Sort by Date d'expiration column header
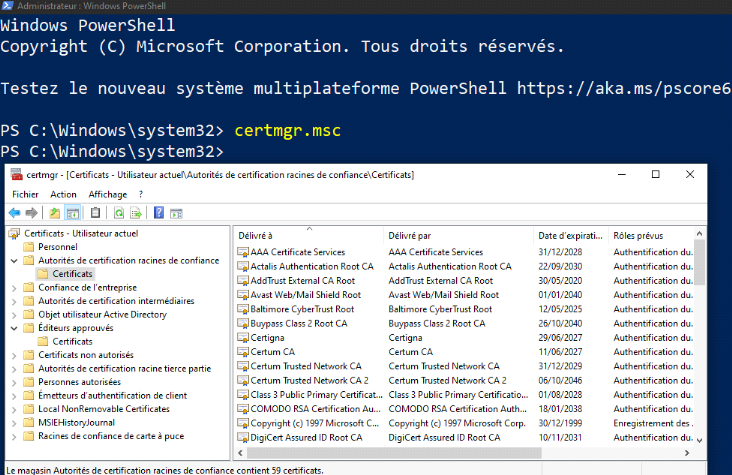732x475 pixels. 567,235
